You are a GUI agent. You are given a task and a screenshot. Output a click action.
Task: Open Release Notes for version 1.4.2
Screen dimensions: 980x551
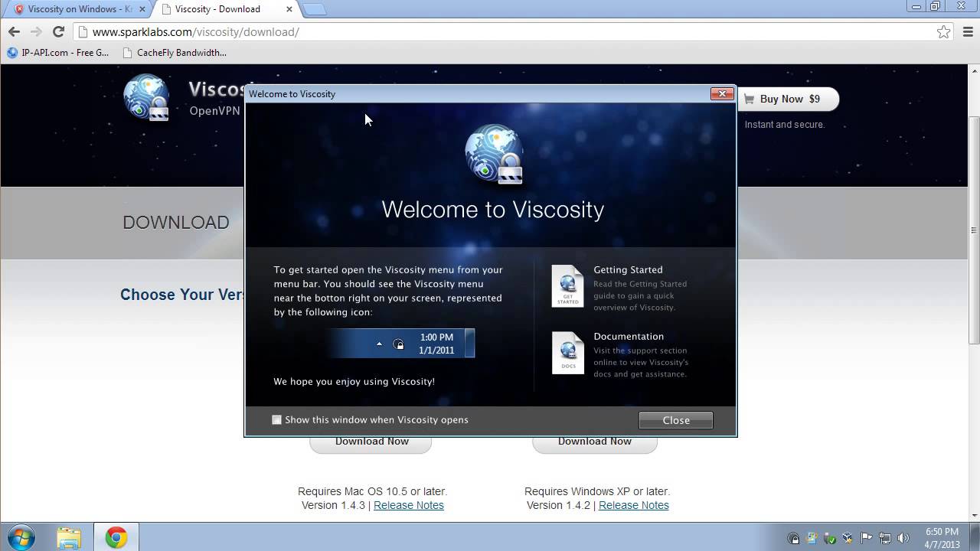click(x=634, y=505)
